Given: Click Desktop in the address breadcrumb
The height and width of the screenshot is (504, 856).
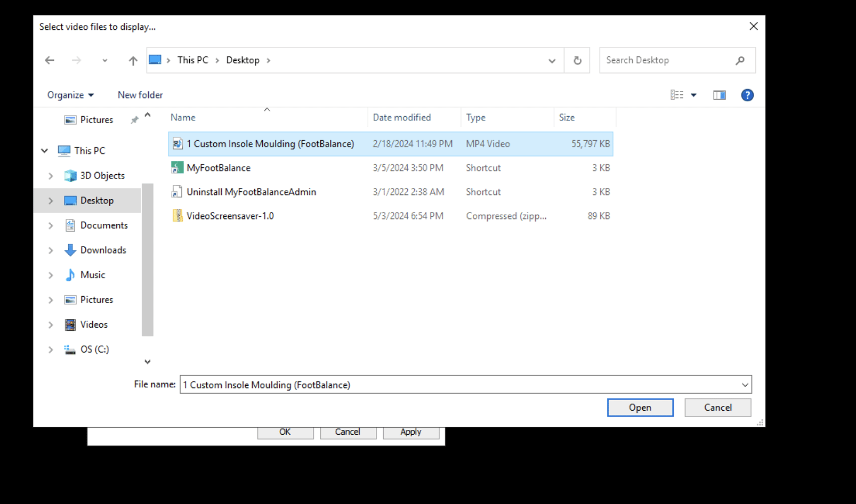Looking at the screenshot, I should pyautogui.click(x=243, y=60).
